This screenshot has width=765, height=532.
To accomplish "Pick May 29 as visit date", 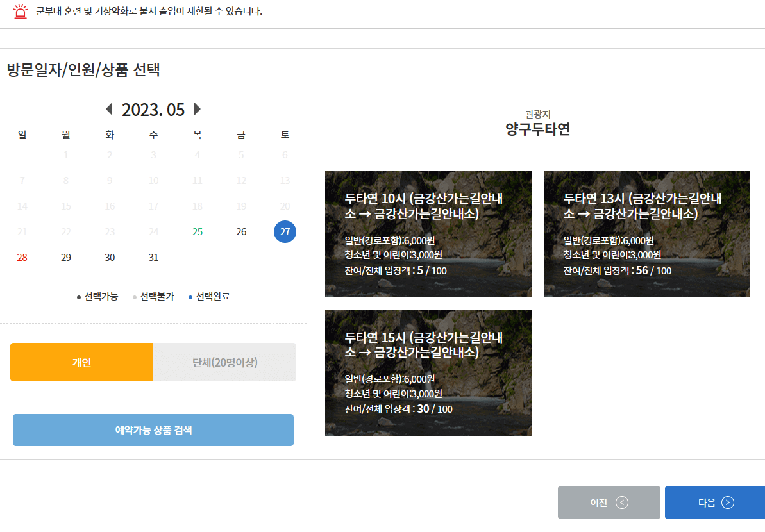I will (65, 257).
